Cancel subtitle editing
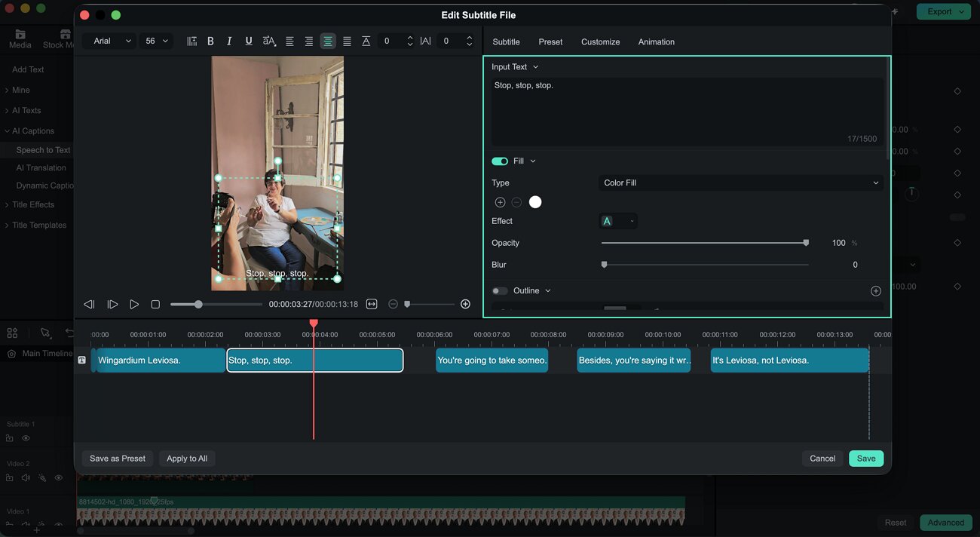The image size is (980, 537). pyautogui.click(x=822, y=458)
